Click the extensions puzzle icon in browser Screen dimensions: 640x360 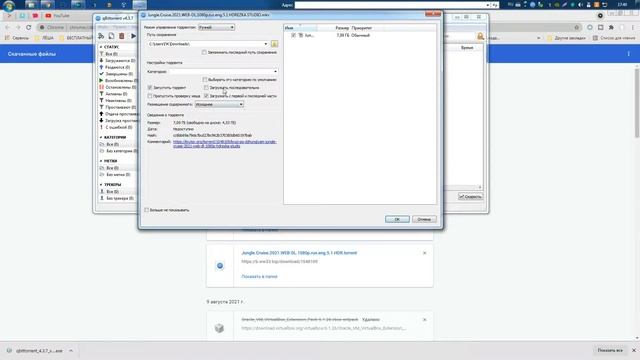[611, 27]
